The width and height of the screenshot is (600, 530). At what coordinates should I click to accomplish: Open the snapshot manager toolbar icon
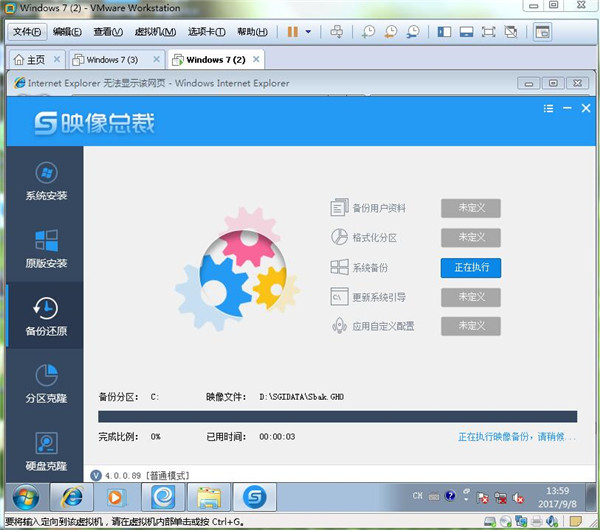[x=413, y=31]
